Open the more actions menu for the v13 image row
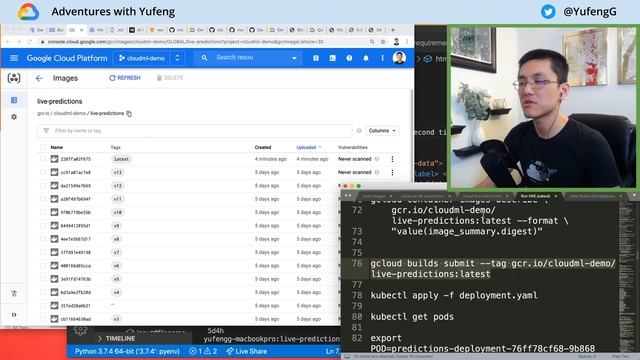The height and width of the screenshot is (360, 640). pos(392,172)
